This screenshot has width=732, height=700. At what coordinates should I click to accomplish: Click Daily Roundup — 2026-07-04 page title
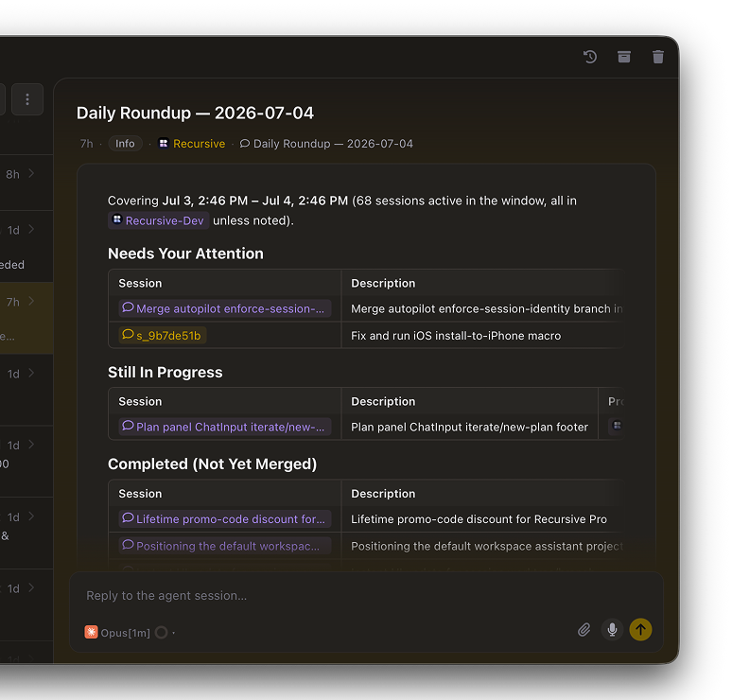point(195,113)
